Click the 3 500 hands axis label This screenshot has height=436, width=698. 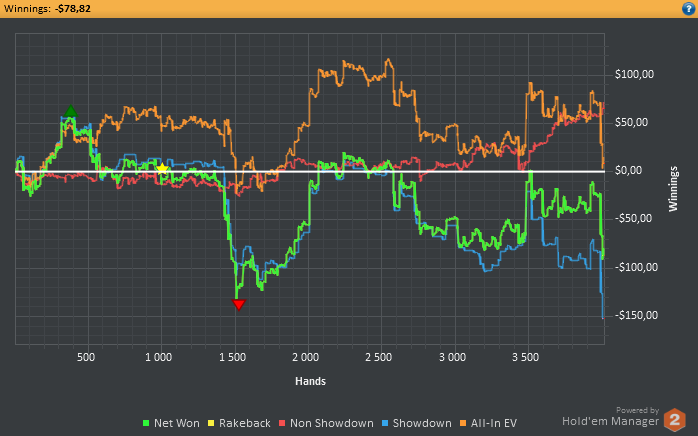[x=525, y=357]
